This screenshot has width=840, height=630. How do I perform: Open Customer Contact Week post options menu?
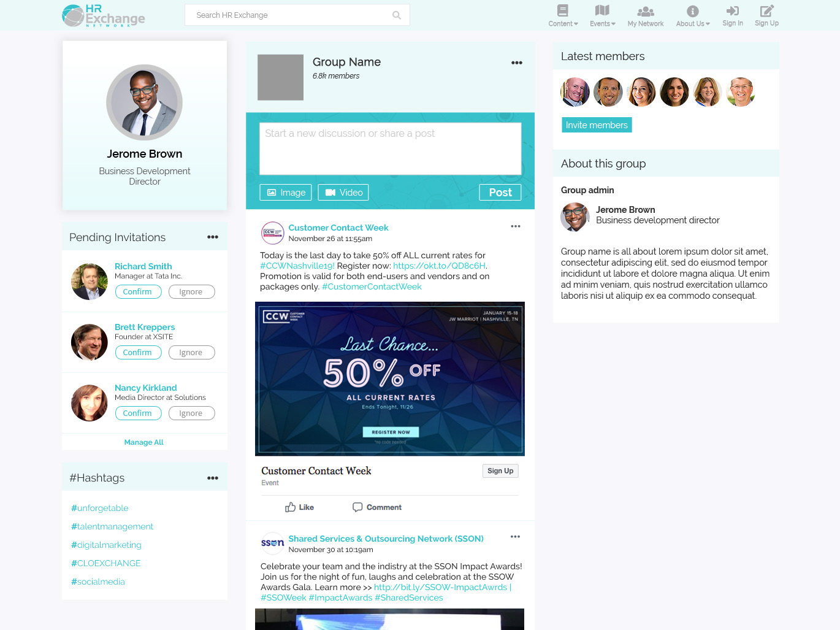[516, 226]
